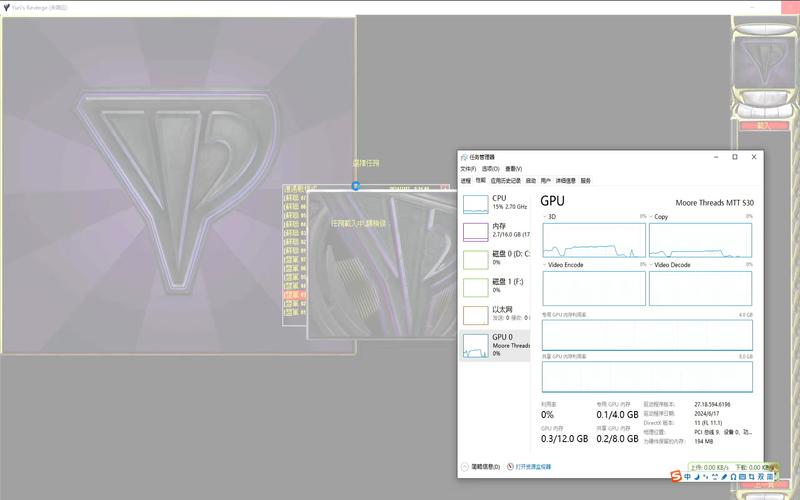Image resolution: width=800 pixels, height=500 pixels.
Task: Click the blue handle above the mission list
Action: [356, 185]
